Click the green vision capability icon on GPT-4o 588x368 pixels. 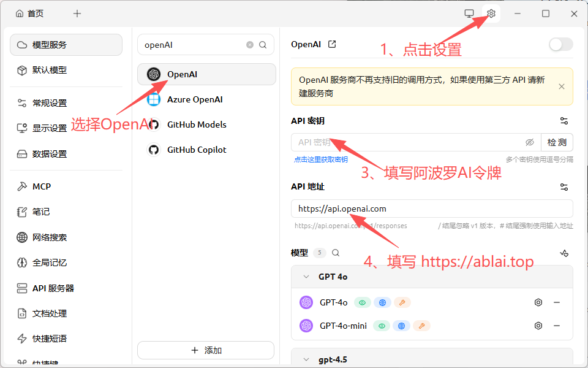click(x=362, y=302)
